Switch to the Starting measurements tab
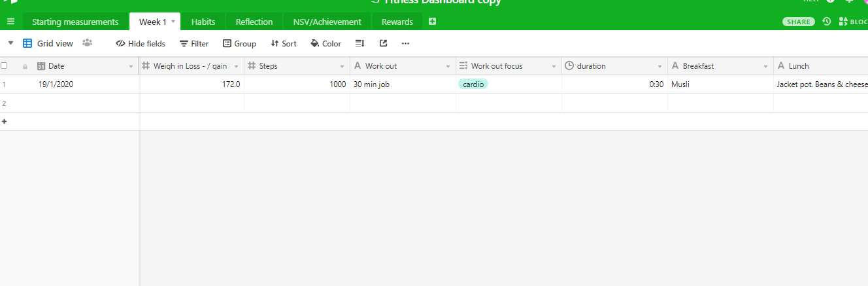Image resolution: width=868 pixels, height=286 pixels. pyautogui.click(x=75, y=22)
